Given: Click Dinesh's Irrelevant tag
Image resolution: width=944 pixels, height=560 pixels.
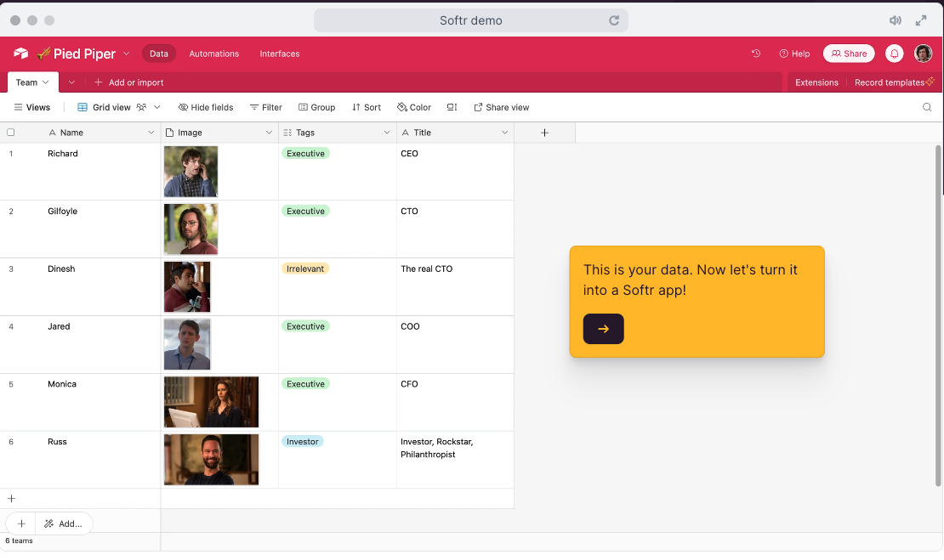Looking at the screenshot, I should pyautogui.click(x=305, y=269).
